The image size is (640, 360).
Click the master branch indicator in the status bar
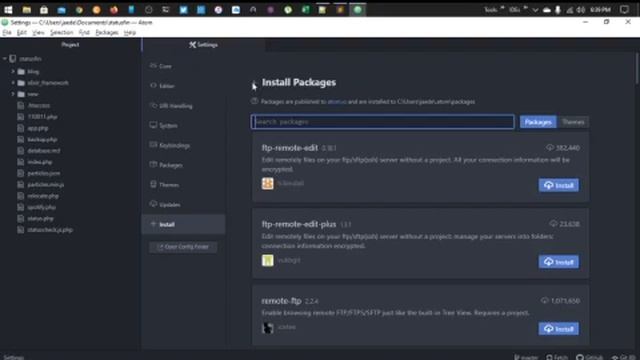526,357
